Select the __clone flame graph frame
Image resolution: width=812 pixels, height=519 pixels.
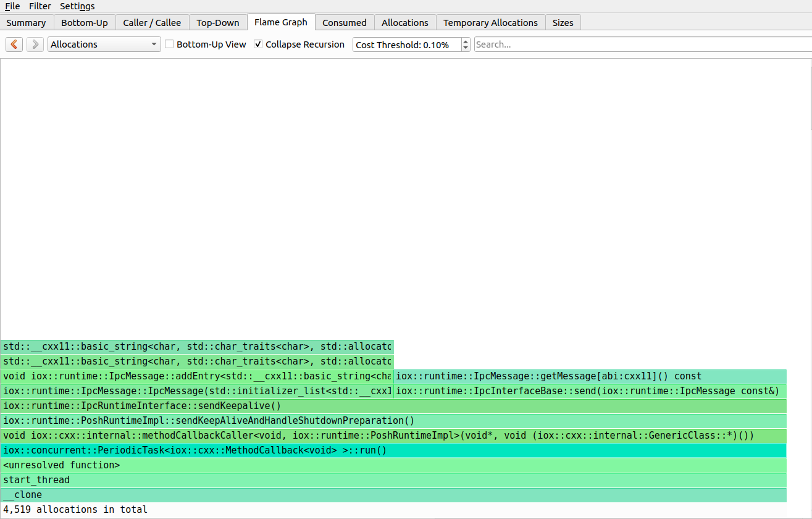247,494
